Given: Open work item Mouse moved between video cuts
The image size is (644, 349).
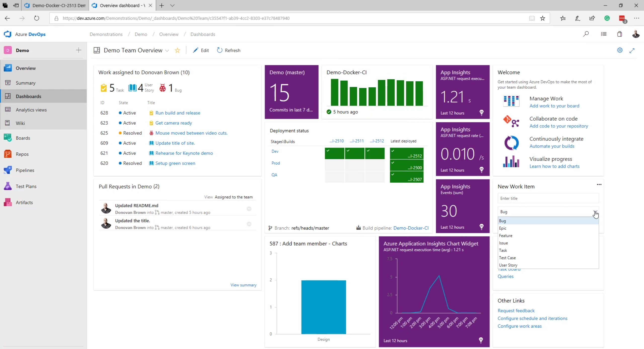Looking at the screenshot, I should pos(191,133).
